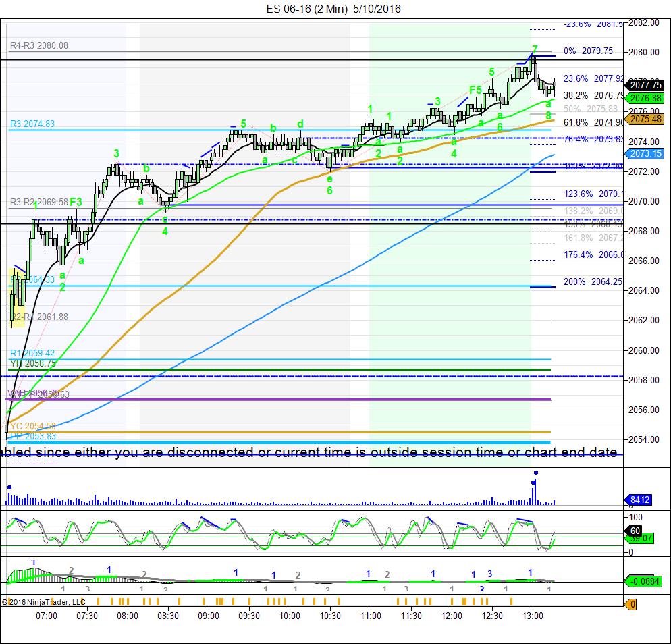Select the 150% 2068.13 Fibonacci label
This screenshot has width=671, height=644.
(x=593, y=224)
